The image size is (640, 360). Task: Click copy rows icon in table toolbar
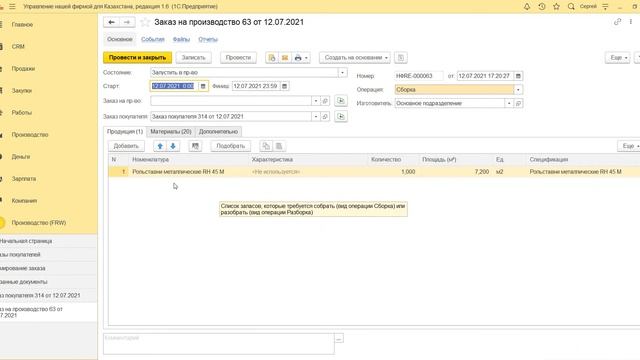pyautogui.click(x=266, y=146)
